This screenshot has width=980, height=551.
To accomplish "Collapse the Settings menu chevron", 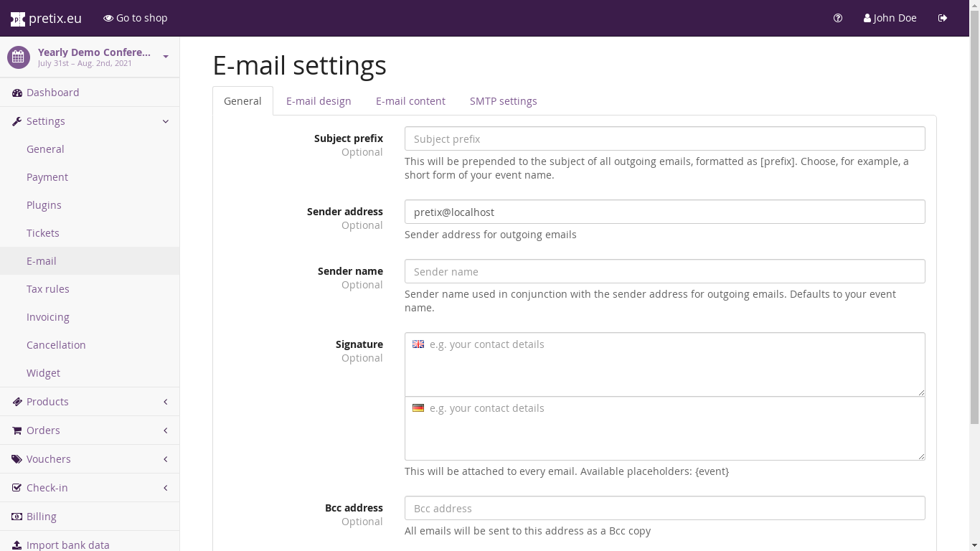I will click(166, 121).
